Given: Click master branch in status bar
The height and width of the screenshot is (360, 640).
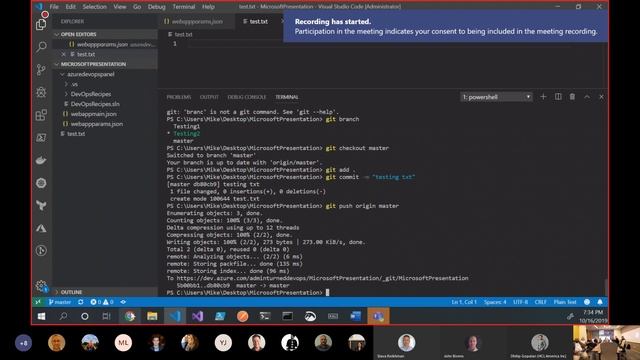Looking at the screenshot, I should click(60, 302).
